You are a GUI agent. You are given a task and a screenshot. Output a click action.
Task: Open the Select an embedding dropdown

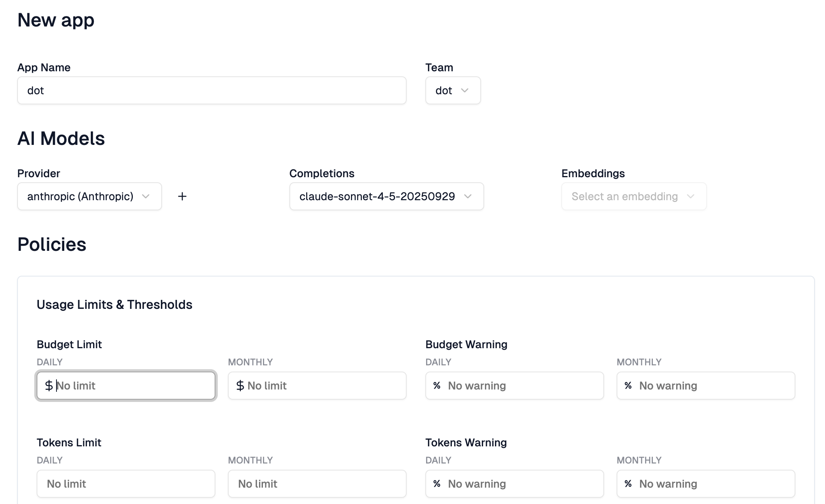pyautogui.click(x=633, y=196)
